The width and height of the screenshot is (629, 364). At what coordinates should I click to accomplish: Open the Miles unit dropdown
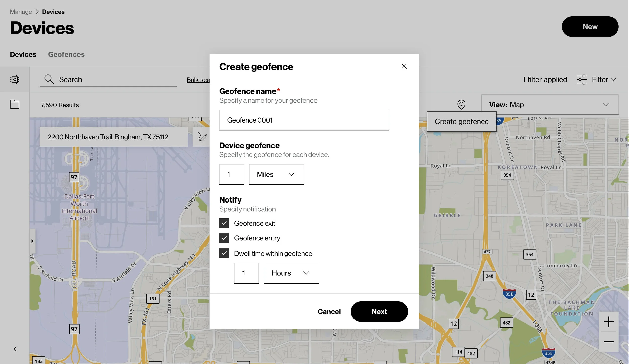click(276, 174)
